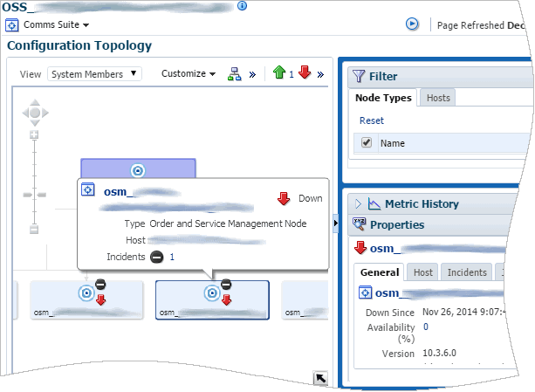Open the Customize menu

(189, 73)
